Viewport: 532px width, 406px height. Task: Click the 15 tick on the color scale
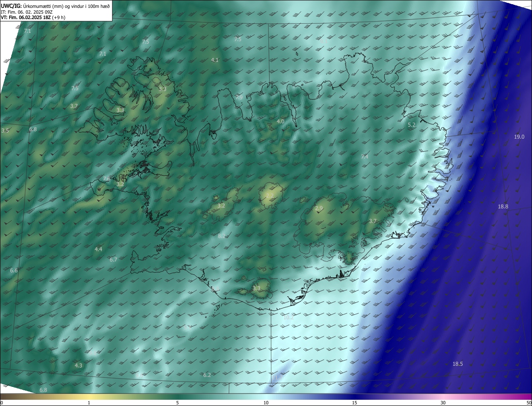click(355, 403)
